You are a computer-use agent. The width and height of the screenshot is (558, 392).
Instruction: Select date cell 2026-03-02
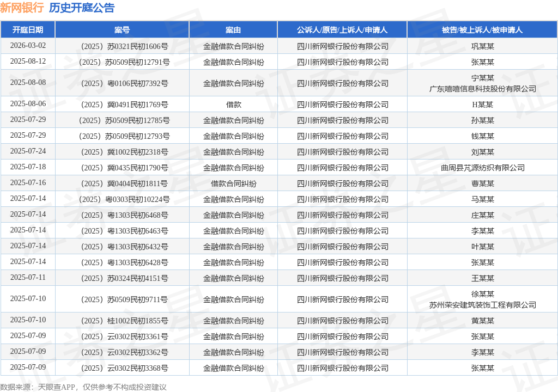(x=28, y=46)
